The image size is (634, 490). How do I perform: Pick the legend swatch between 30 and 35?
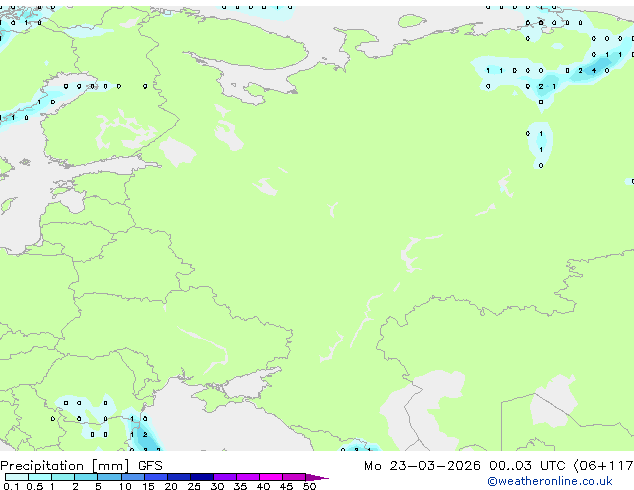coord(225,477)
